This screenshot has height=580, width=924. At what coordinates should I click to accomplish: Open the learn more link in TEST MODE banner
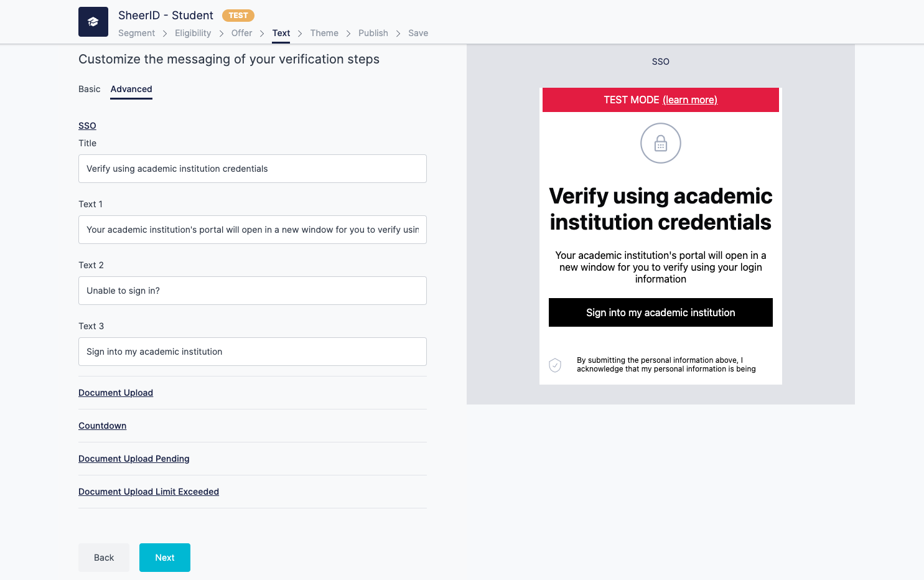[689, 100]
